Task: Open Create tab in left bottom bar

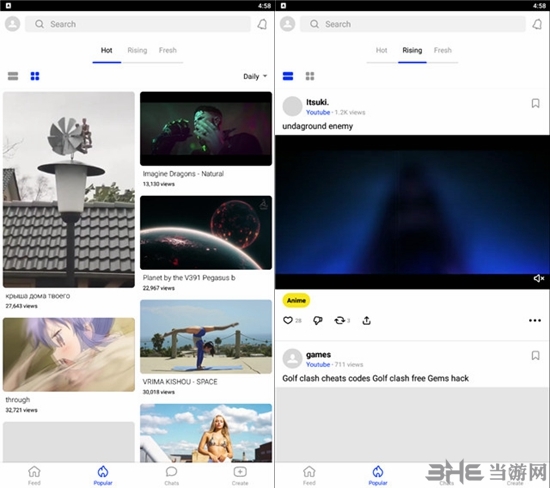Action: 240,475
